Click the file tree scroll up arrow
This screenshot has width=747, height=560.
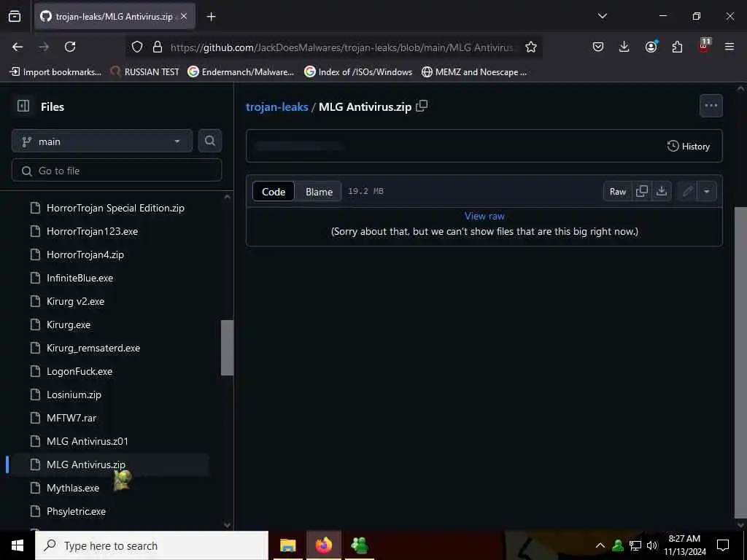click(x=228, y=197)
